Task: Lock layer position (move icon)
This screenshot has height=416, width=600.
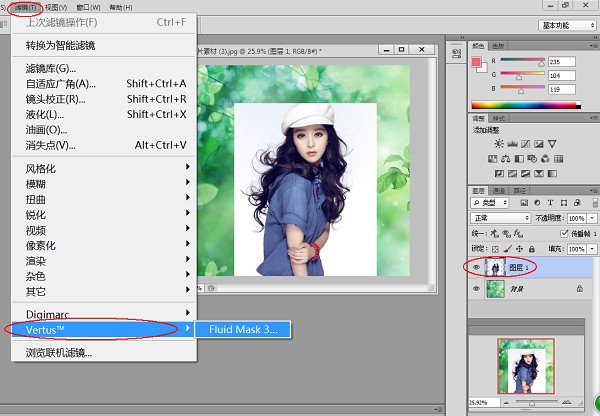Action: coord(519,249)
